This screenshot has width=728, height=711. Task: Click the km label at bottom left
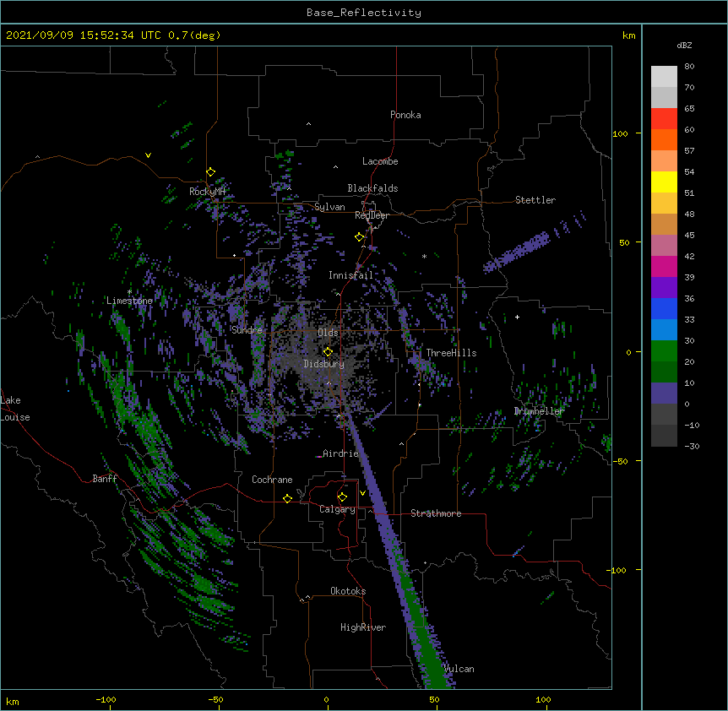(x=13, y=701)
